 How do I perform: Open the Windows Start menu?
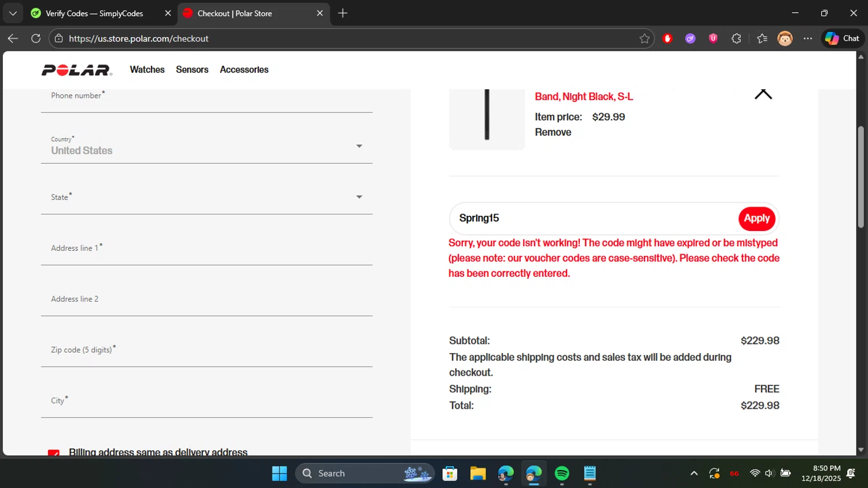point(279,474)
